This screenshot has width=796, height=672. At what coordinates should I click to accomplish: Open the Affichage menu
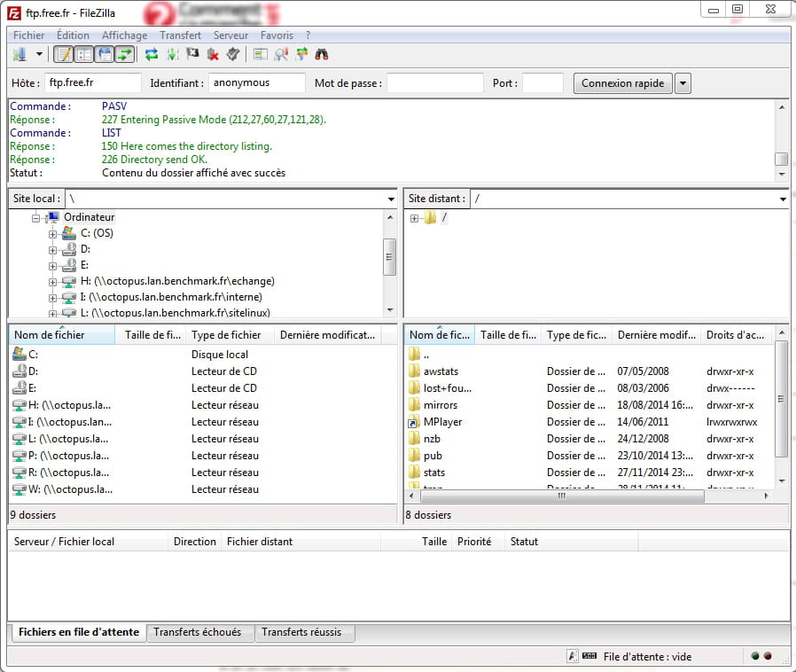124,35
